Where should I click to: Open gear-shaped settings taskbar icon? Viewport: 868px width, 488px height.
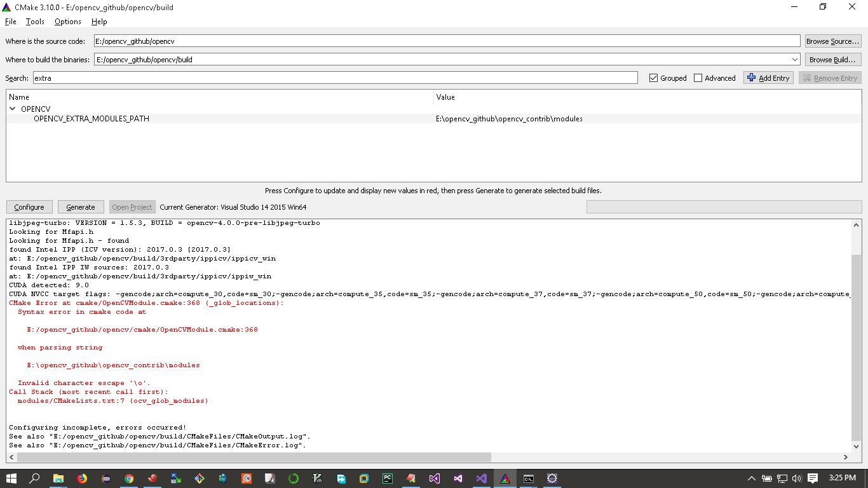(552, 478)
